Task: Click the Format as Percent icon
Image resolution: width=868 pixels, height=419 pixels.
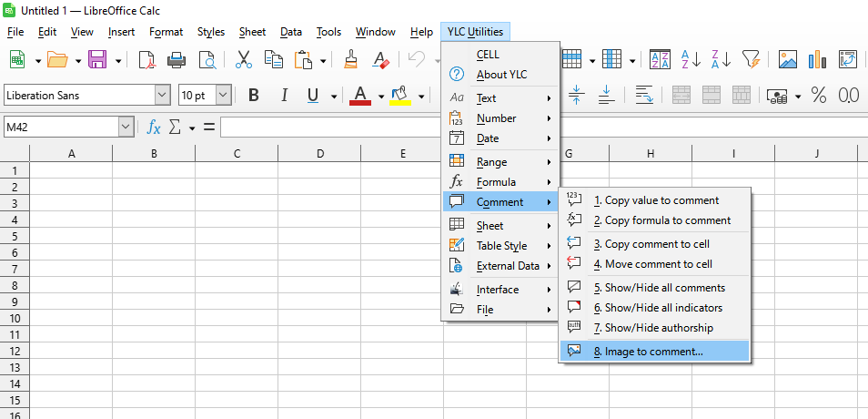Action: [819, 96]
